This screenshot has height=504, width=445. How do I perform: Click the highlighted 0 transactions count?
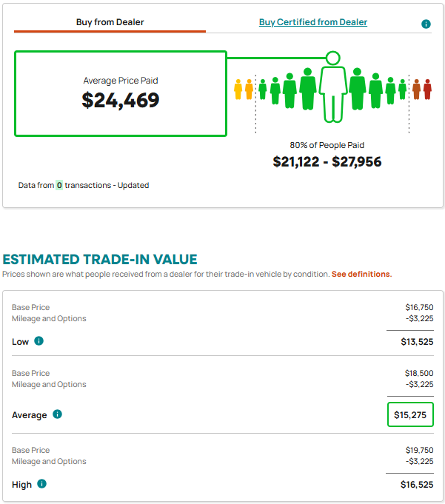(59, 185)
